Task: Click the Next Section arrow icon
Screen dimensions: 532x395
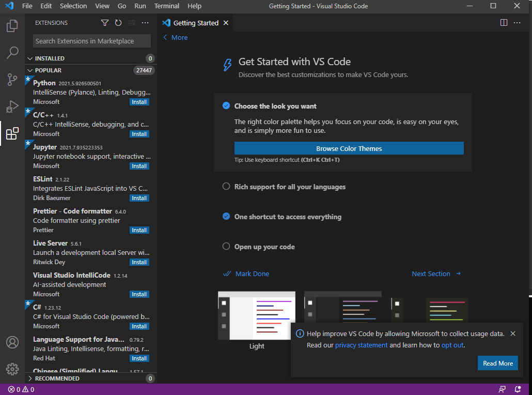Action: (x=458, y=274)
